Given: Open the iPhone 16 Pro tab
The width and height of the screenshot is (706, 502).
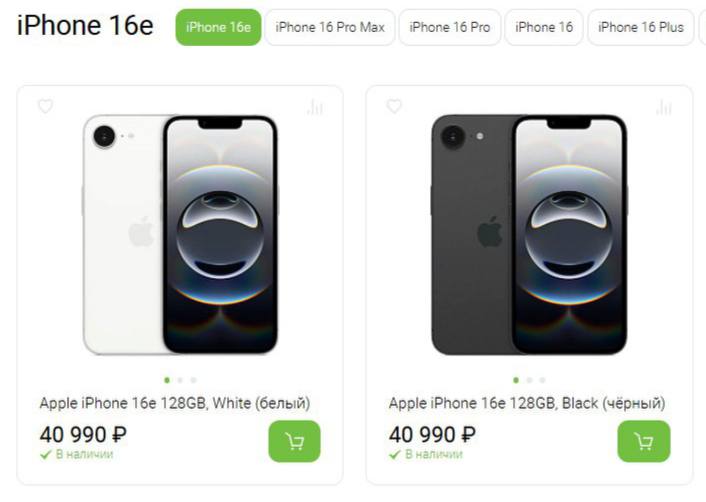Looking at the screenshot, I should click(x=450, y=27).
